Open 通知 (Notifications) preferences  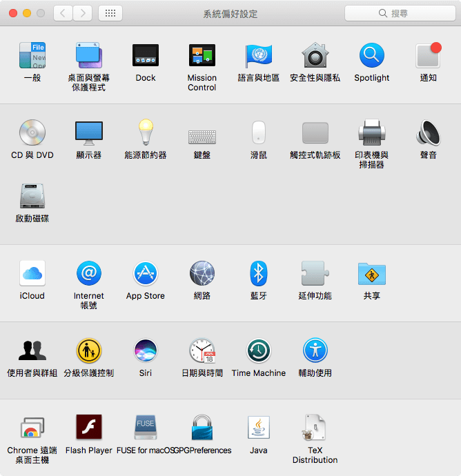(428, 55)
